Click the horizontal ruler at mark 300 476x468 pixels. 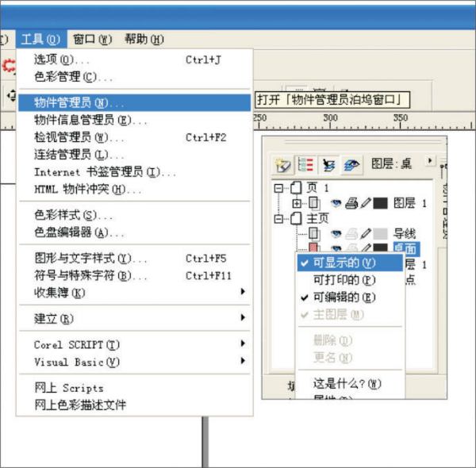(330, 121)
